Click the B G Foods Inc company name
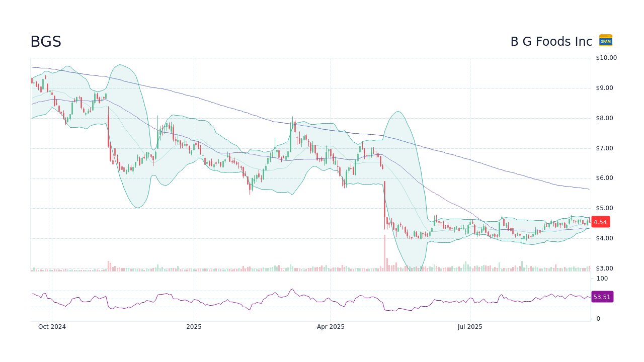Image resolution: width=644 pixels, height=362 pixels. click(x=550, y=41)
